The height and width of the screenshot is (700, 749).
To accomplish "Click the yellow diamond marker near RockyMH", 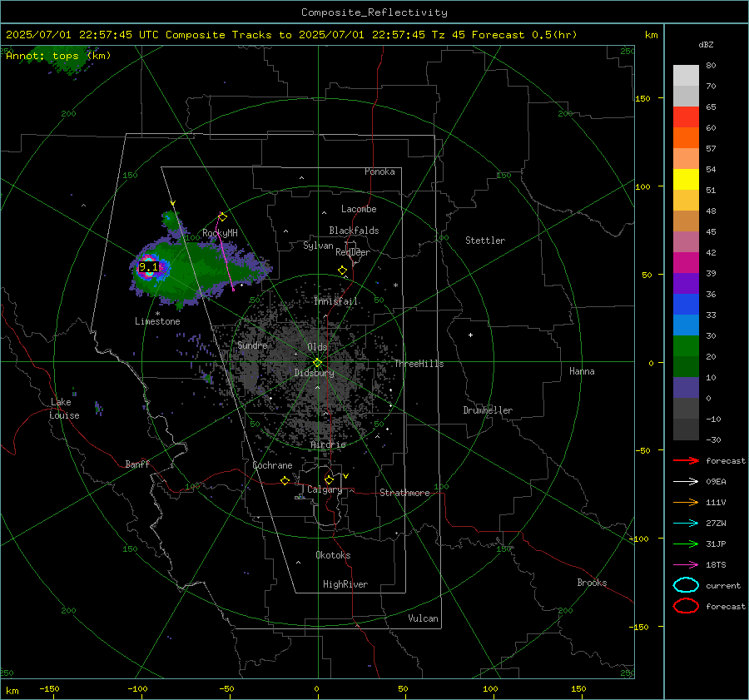I will [x=222, y=217].
